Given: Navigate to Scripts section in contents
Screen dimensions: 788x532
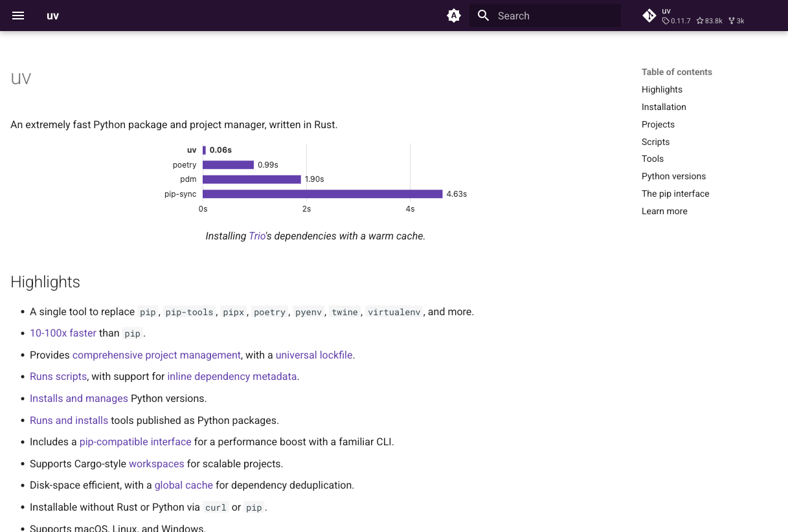Looking at the screenshot, I should pyautogui.click(x=655, y=142).
